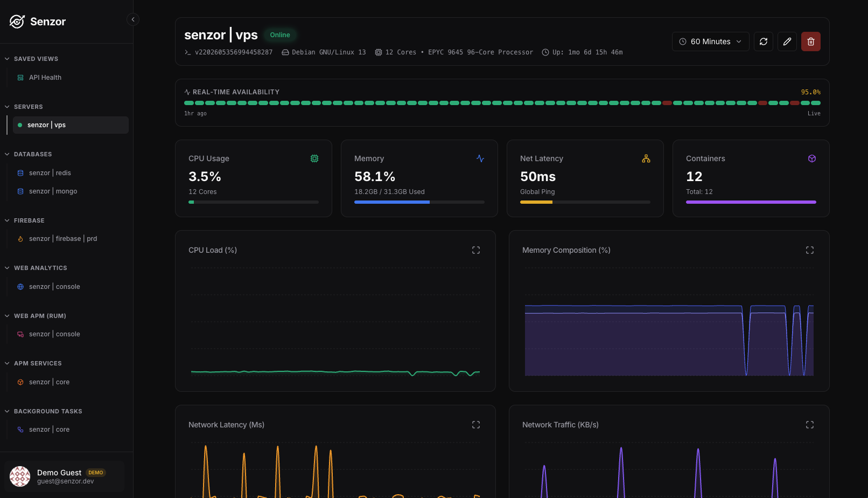This screenshot has width=868, height=498.
Task: Click the Demo Guest profile avatar
Action: pyautogui.click(x=20, y=476)
